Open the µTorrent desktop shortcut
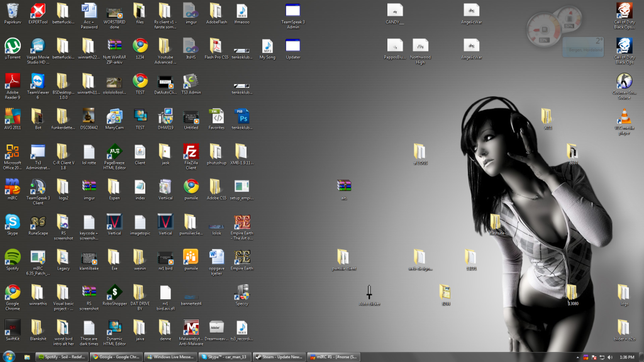The height and width of the screenshot is (362, 644). (13, 46)
